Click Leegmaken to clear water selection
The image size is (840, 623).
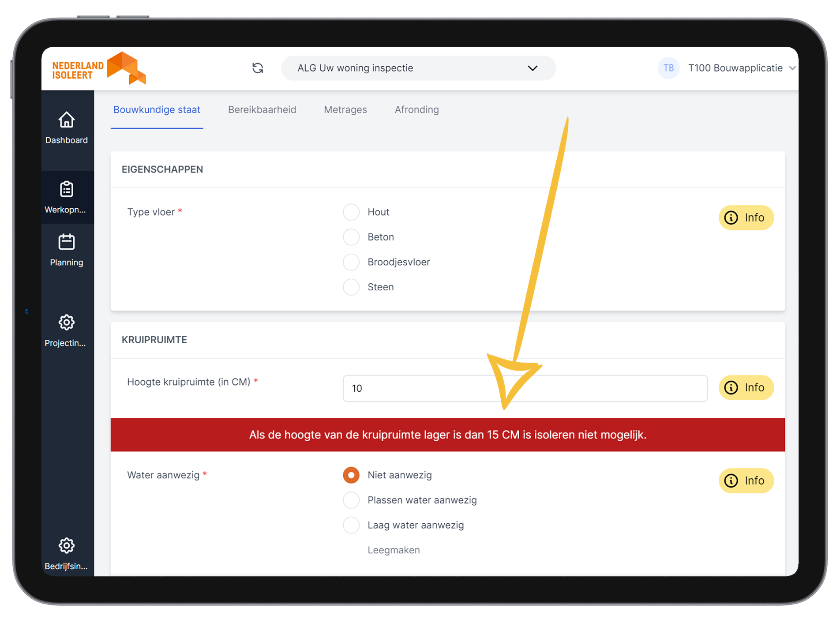click(394, 550)
